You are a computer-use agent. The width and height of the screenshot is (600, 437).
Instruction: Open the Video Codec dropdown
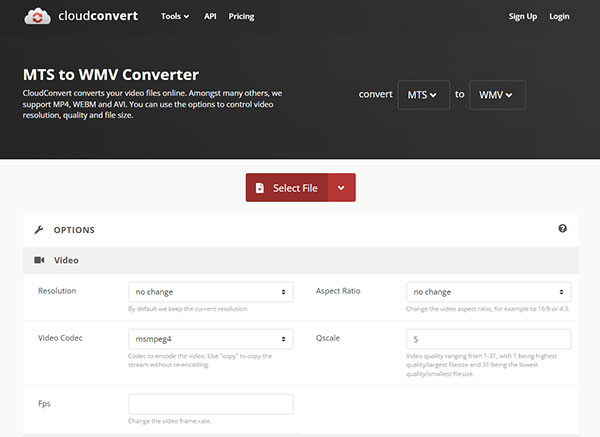(x=211, y=339)
